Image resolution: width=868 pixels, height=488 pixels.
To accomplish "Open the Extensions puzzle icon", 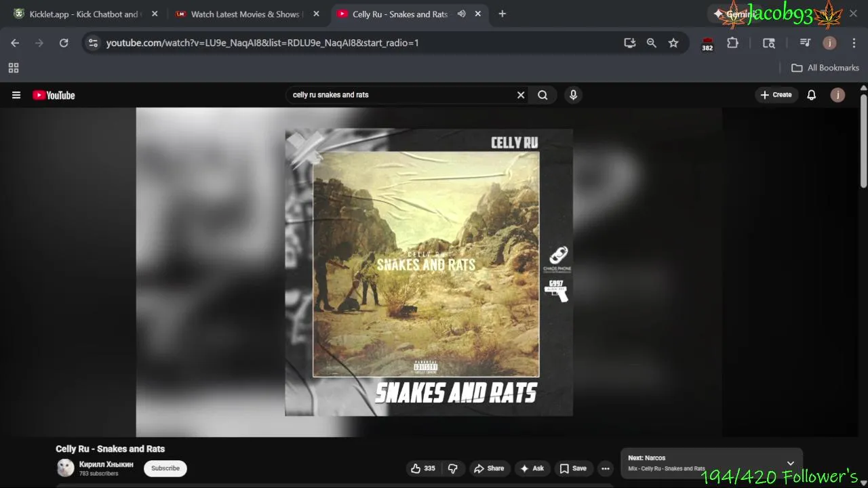I will point(732,43).
